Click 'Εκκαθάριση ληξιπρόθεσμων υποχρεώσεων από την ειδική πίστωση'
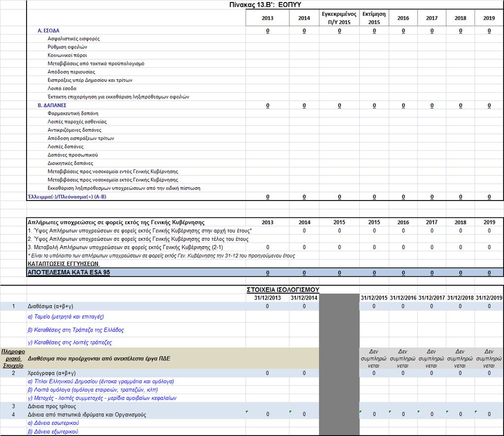 tap(124, 188)
